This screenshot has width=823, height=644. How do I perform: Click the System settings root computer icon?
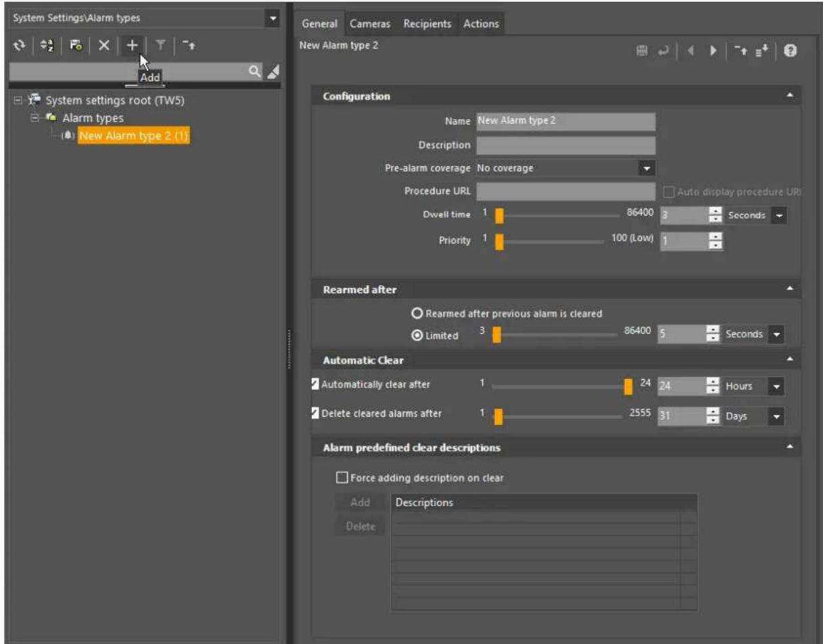[x=34, y=101]
